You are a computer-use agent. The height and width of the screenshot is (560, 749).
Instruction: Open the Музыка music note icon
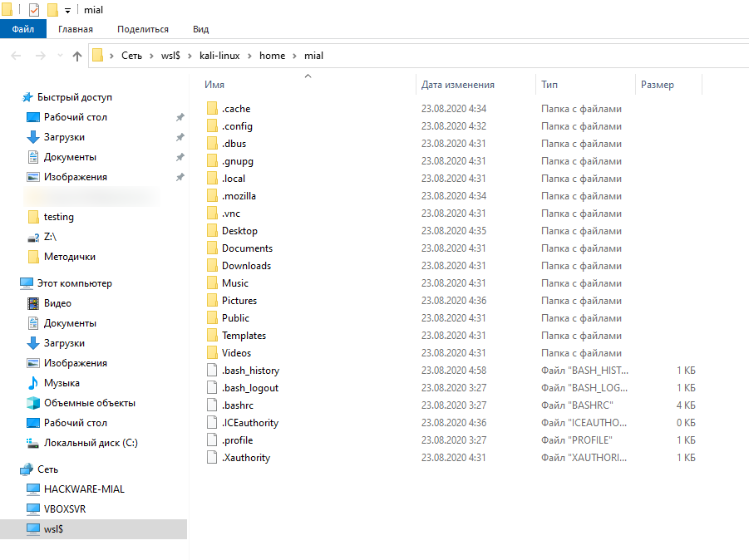tap(33, 383)
